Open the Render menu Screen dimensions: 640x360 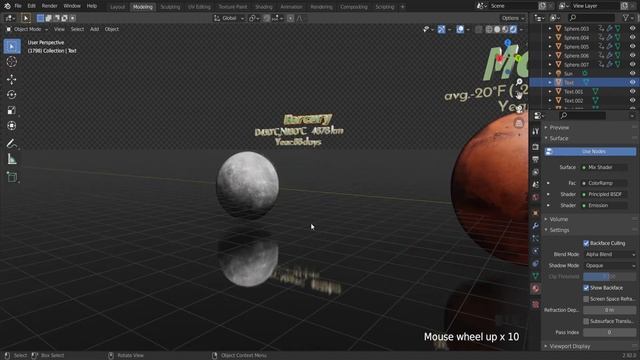(x=49, y=6)
